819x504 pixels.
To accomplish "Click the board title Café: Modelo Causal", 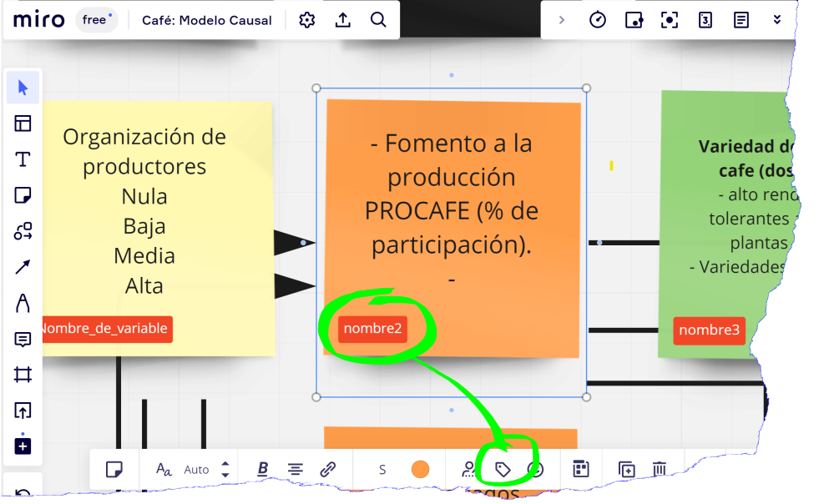I will tap(207, 20).
